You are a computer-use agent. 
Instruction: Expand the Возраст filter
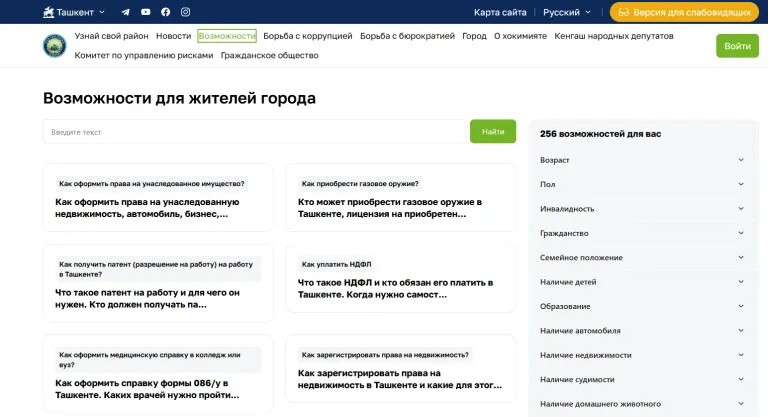coord(642,160)
